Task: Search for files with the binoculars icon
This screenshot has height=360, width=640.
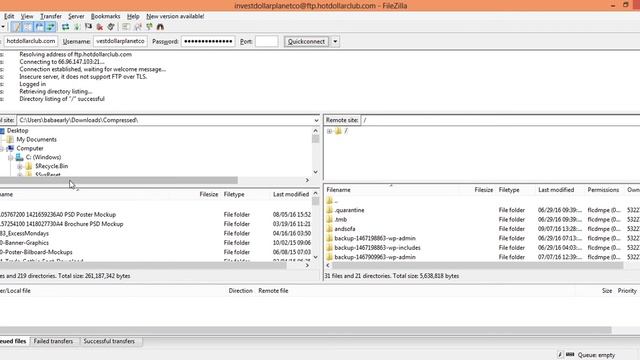Action: 160,27
